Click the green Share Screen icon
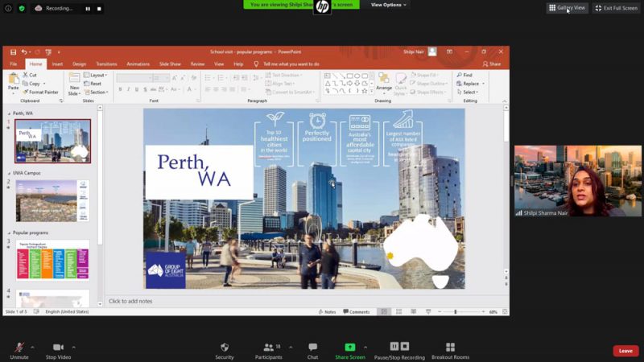This screenshot has height=362, width=644. pyautogui.click(x=349, y=348)
